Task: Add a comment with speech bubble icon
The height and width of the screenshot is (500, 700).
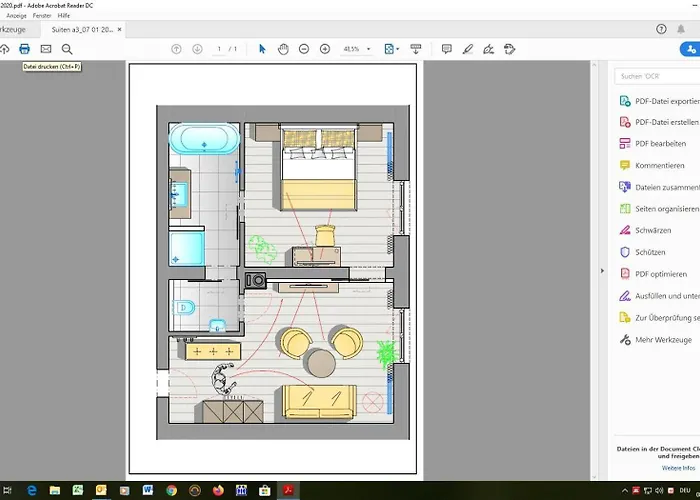Action: pos(446,48)
